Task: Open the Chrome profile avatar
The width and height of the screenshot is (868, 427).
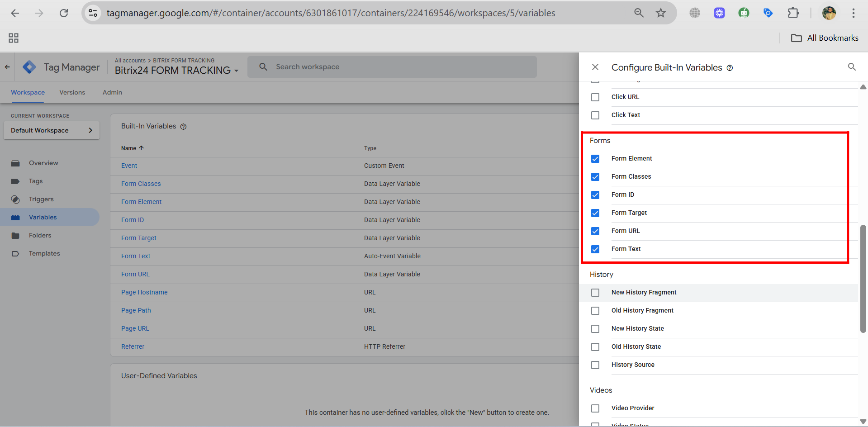Action: point(829,13)
